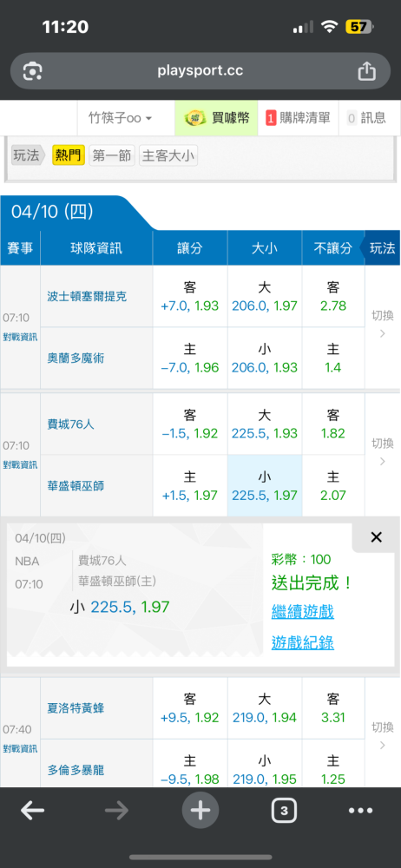Image resolution: width=401 pixels, height=868 pixels.
Task: Open the browser three-dot menu
Action: pos(360,811)
